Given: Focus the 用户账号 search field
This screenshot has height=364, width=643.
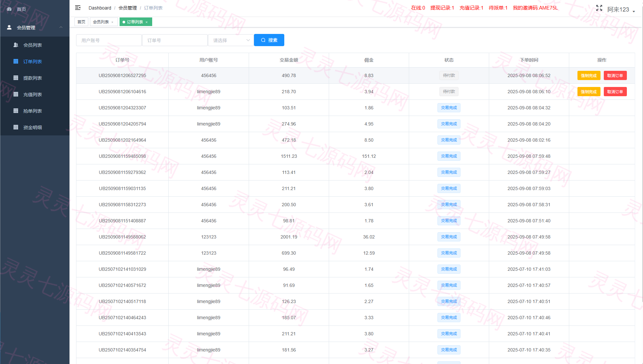Looking at the screenshot, I should (109, 40).
